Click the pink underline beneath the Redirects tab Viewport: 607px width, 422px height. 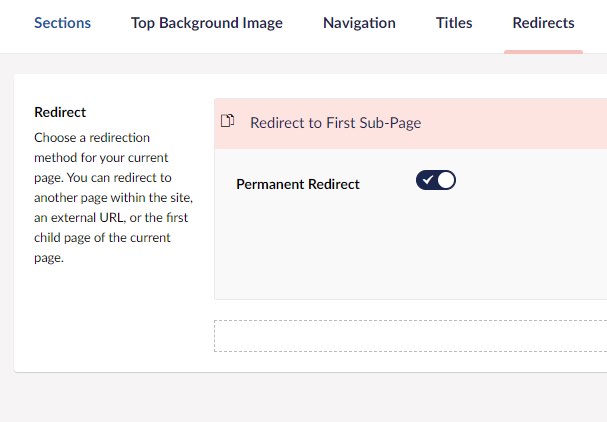coord(543,50)
